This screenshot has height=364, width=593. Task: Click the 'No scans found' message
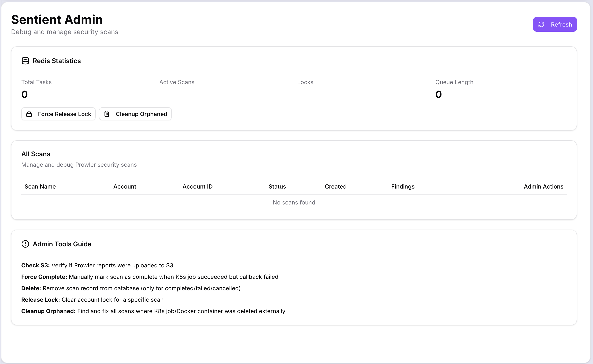coord(294,202)
